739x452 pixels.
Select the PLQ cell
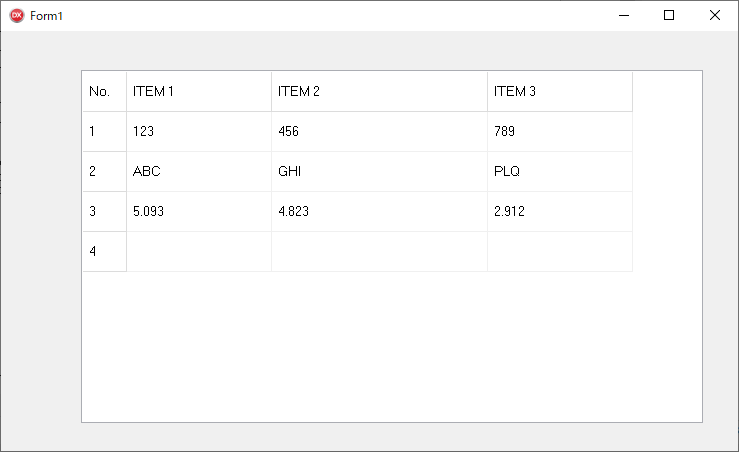tap(560, 172)
